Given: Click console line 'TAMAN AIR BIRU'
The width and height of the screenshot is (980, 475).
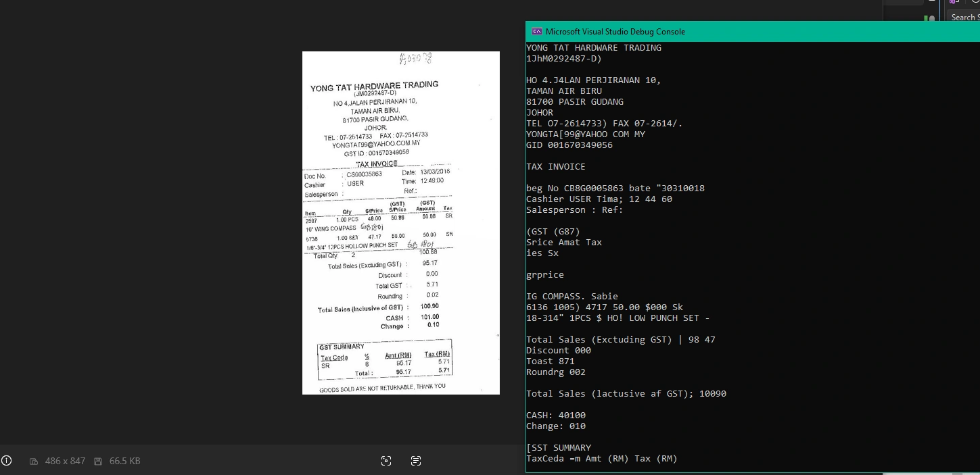Looking at the screenshot, I should [564, 91].
